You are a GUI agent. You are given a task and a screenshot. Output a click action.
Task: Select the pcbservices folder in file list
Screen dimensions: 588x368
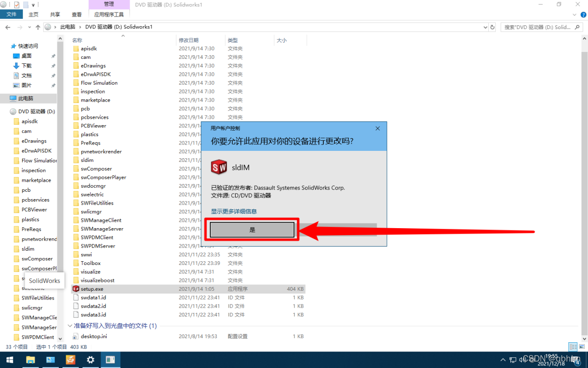[x=95, y=117]
